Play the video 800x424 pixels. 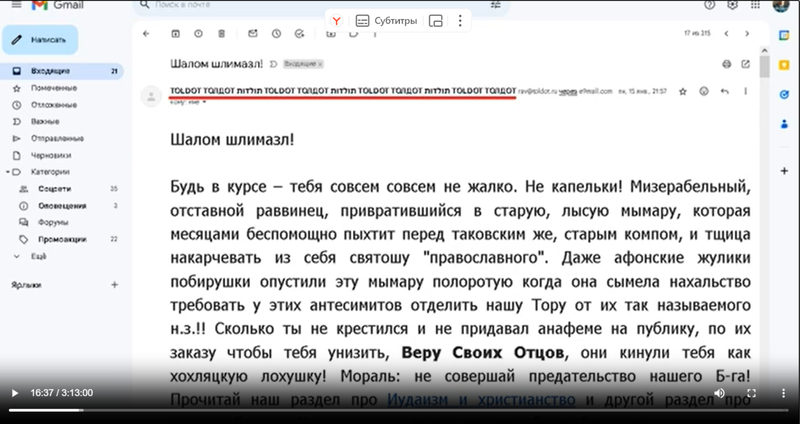click(x=15, y=393)
